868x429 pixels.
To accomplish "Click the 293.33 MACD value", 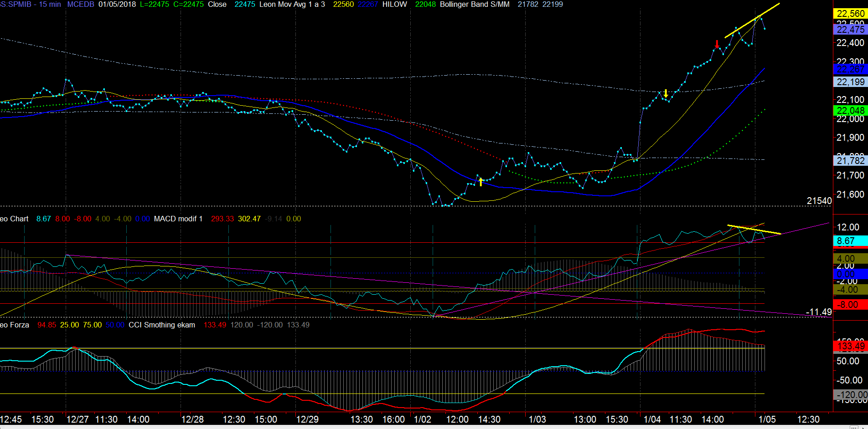I will pos(222,219).
